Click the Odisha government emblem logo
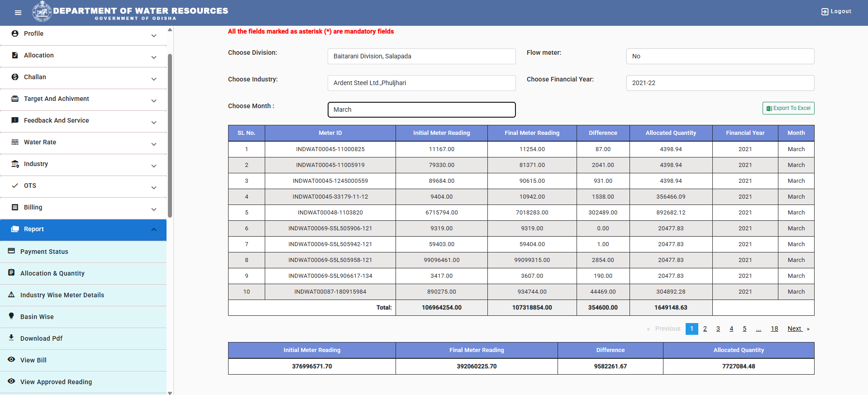868x395 pixels. (42, 11)
